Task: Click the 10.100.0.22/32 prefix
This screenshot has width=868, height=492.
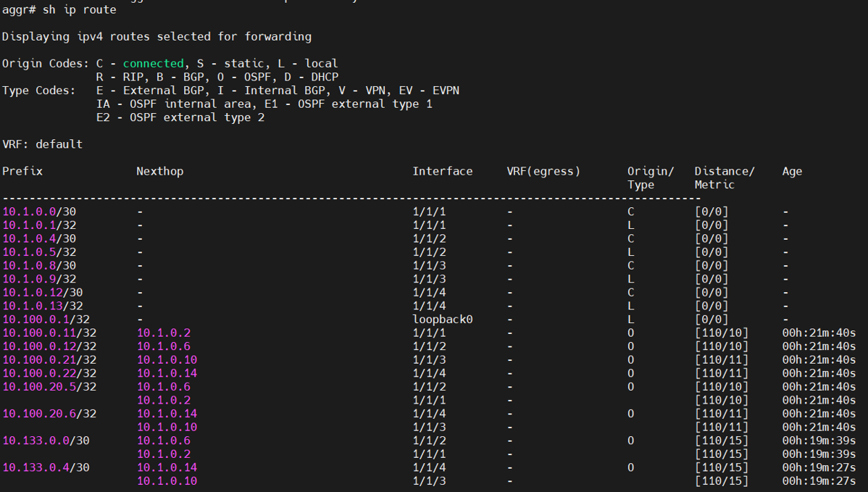Action: tap(49, 373)
